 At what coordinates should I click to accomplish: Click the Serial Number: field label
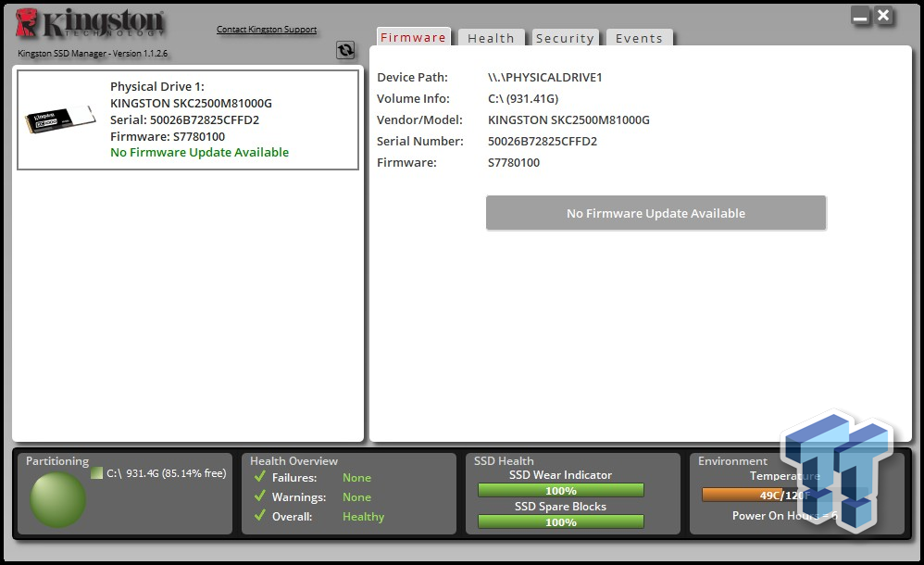(420, 141)
